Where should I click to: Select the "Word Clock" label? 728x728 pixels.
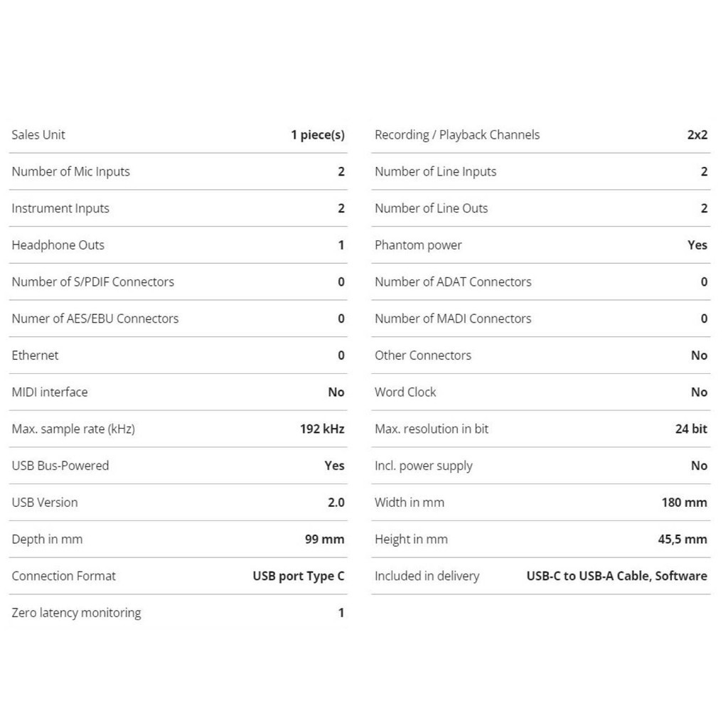point(405,392)
